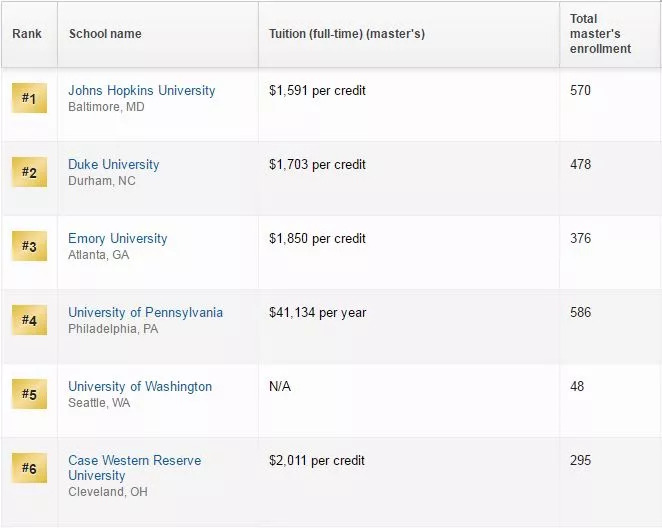Click the #2 gold rank badge

(x=29, y=172)
